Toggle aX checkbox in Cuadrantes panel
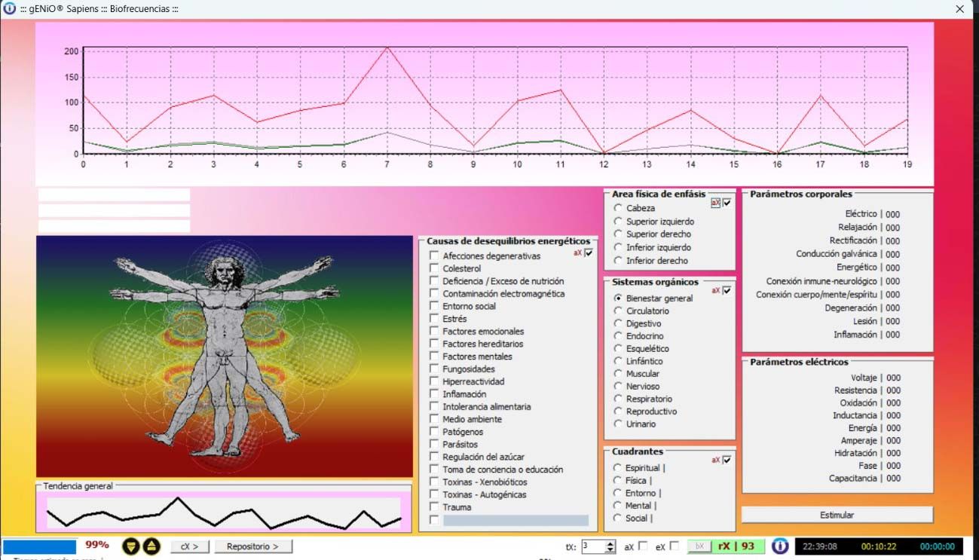This screenshot has width=979, height=560. click(x=727, y=460)
